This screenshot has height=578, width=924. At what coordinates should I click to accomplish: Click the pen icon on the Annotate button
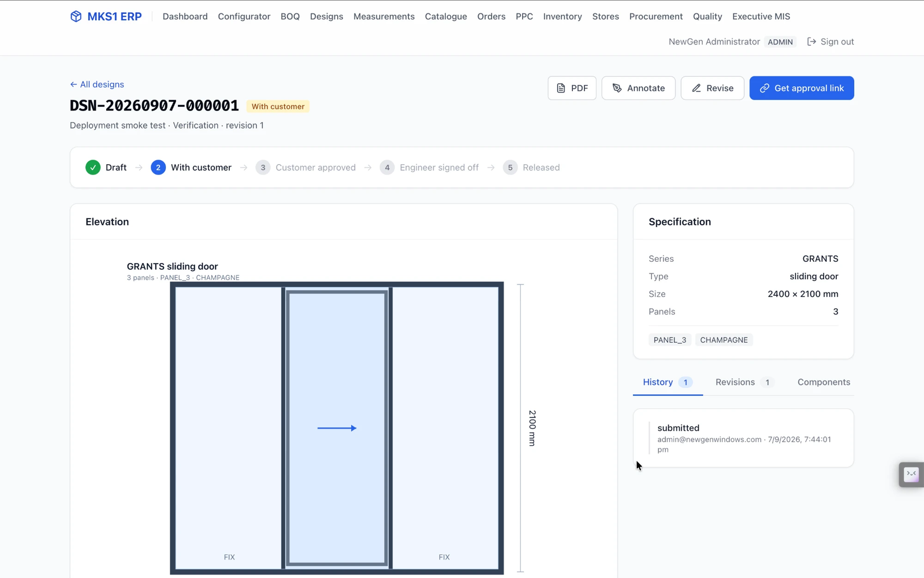click(x=617, y=88)
